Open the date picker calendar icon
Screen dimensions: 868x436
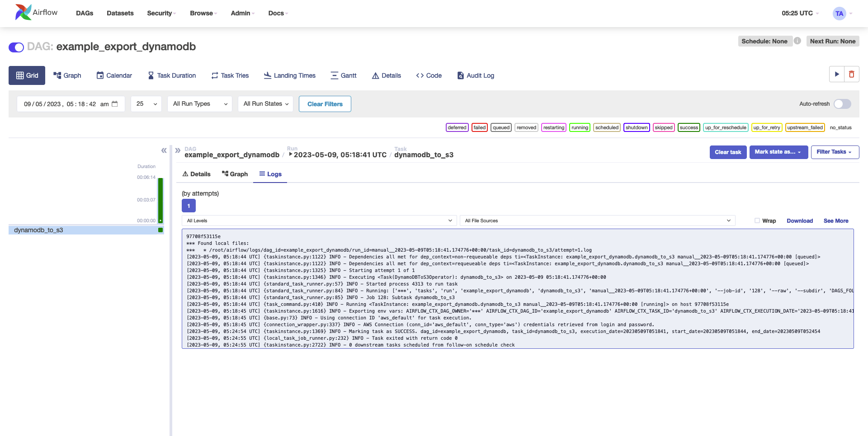pyautogui.click(x=115, y=104)
